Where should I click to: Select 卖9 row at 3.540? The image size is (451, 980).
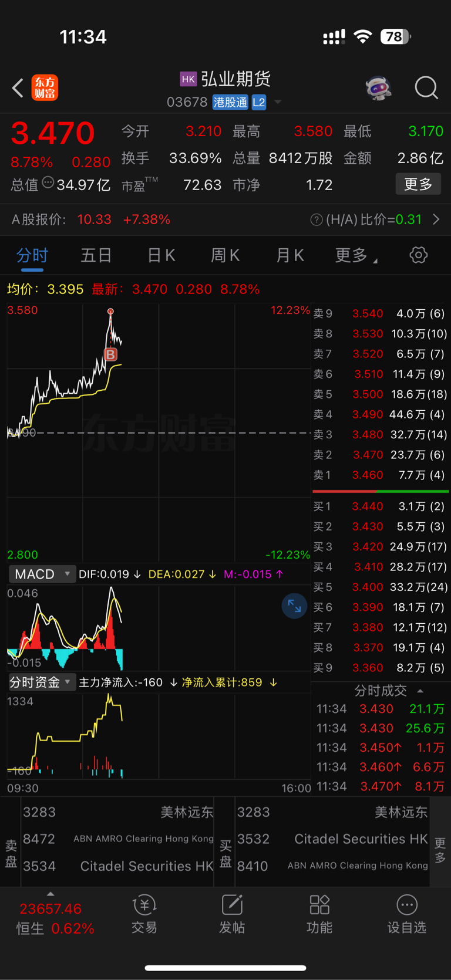(380, 313)
